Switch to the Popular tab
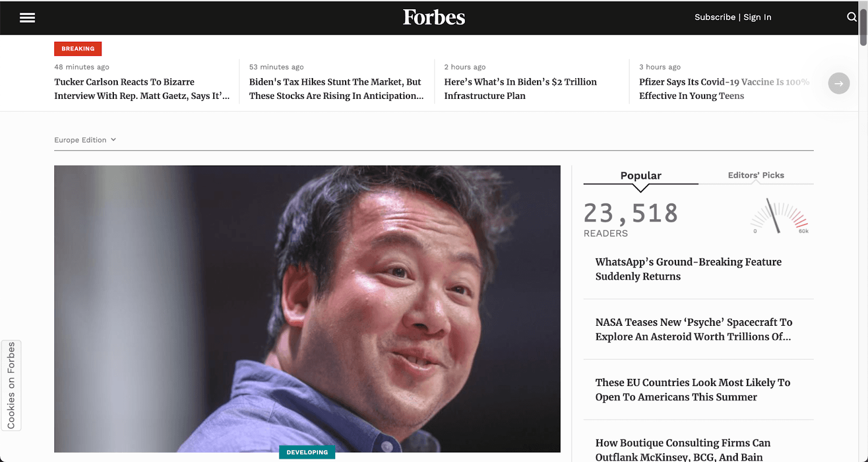This screenshot has width=868, height=462. pyautogui.click(x=640, y=175)
